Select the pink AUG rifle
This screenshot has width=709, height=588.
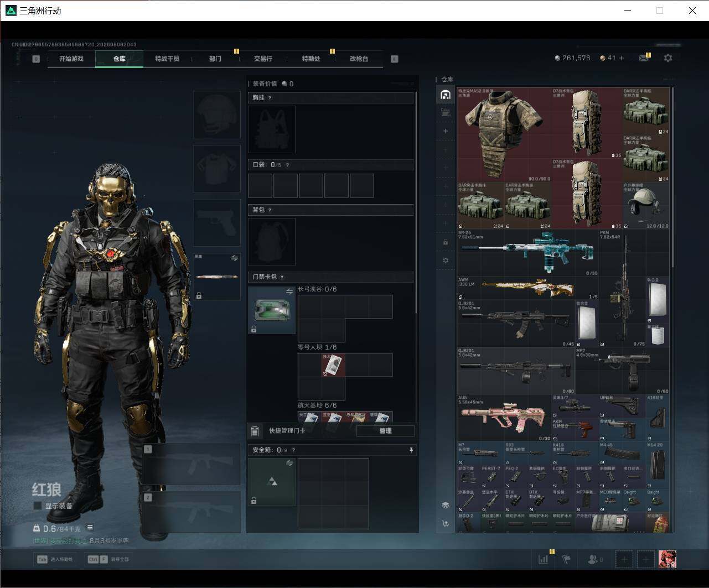pos(504,418)
